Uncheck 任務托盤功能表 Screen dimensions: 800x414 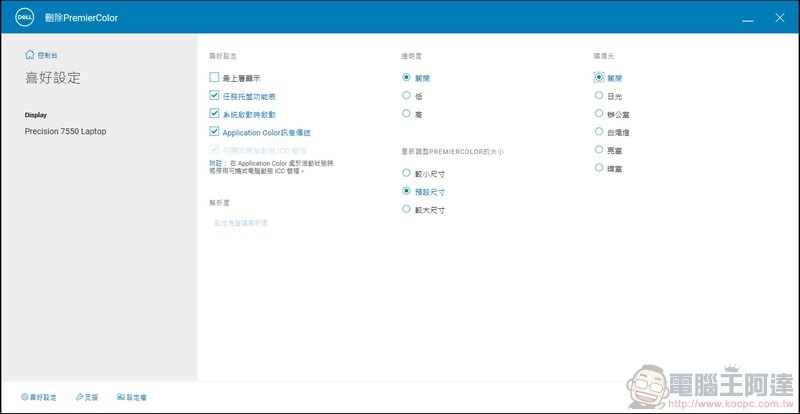214,95
